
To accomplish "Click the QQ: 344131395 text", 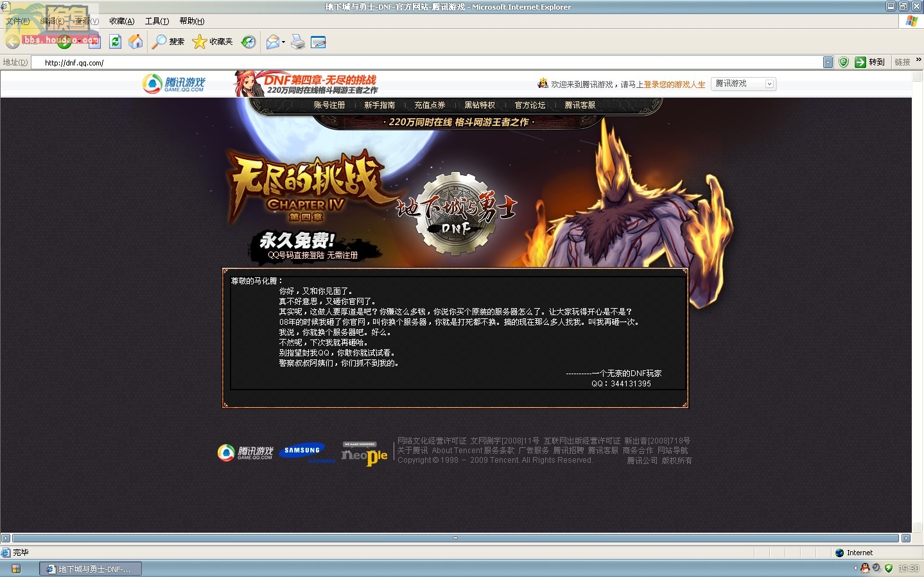I will (621, 384).
